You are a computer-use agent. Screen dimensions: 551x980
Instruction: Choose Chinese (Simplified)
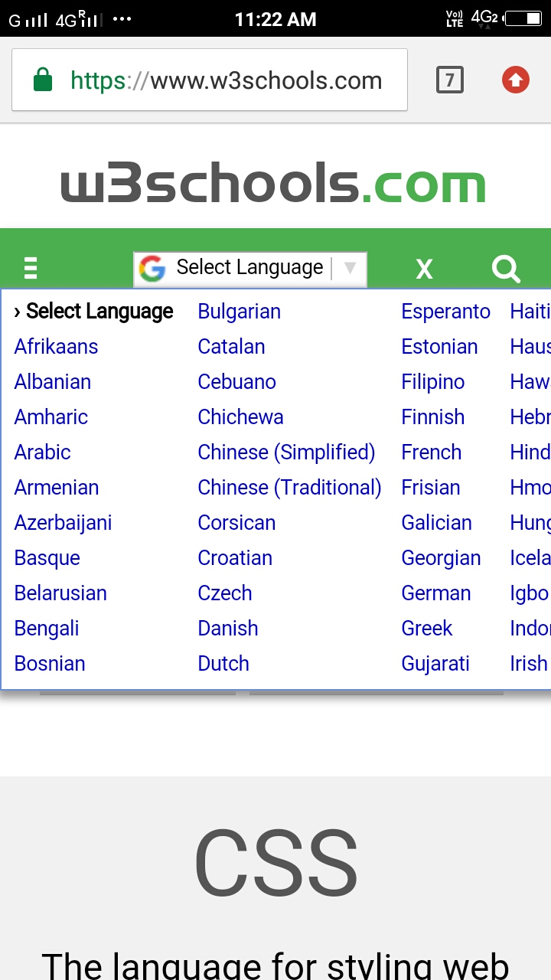tap(287, 452)
